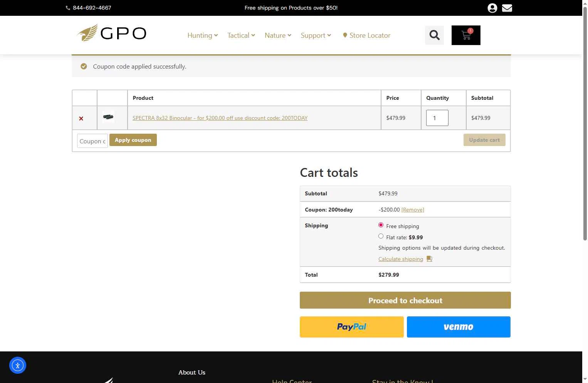This screenshot has height=383, width=588.
Task: Focus the coupon code input field
Action: pos(92,141)
